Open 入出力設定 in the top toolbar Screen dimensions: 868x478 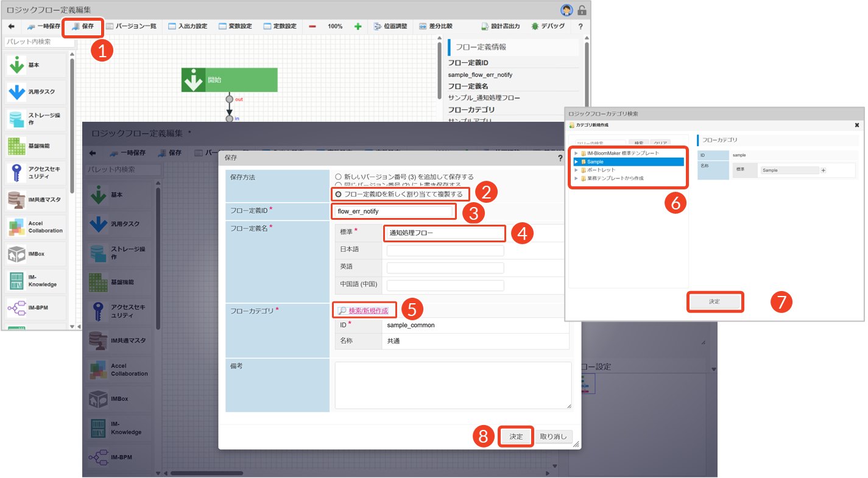[x=188, y=27]
